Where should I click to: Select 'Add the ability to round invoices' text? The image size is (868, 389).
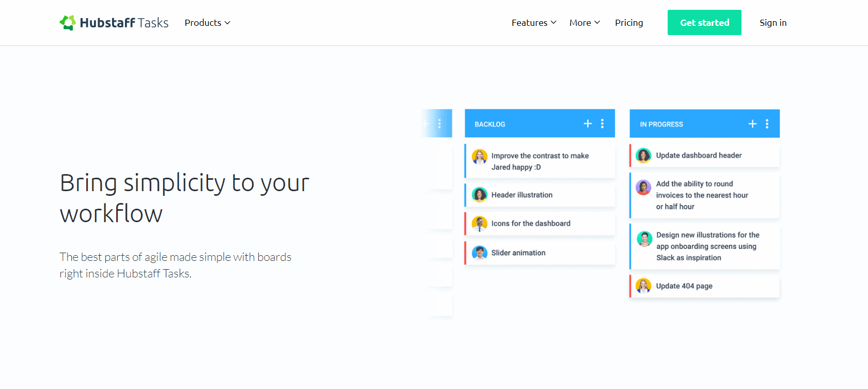point(702,195)
